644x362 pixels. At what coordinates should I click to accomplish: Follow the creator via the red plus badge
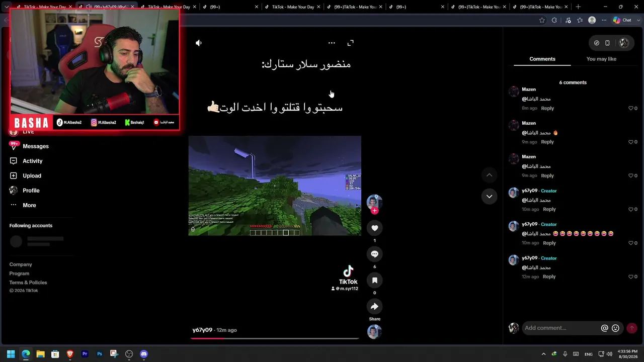tap(374, 211)
